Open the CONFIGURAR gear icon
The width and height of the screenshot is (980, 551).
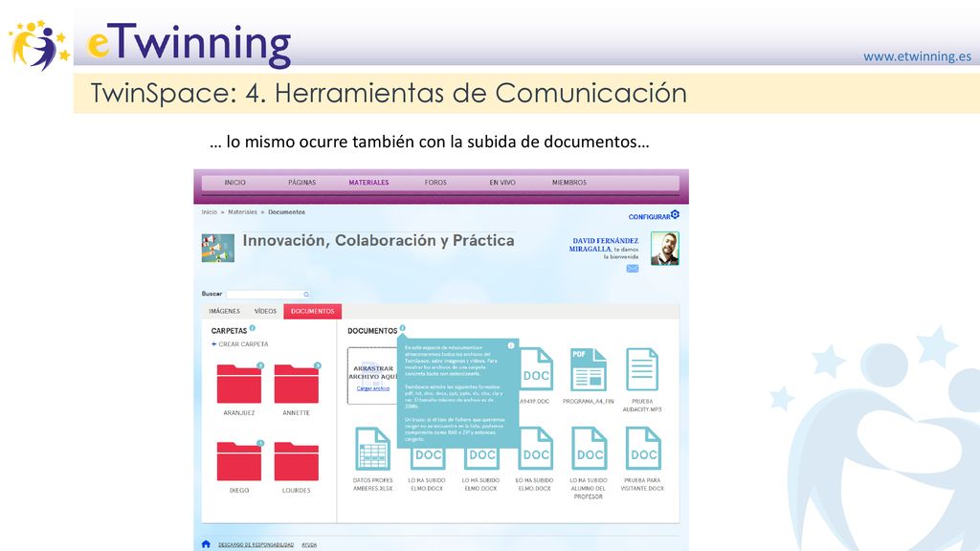675,214
